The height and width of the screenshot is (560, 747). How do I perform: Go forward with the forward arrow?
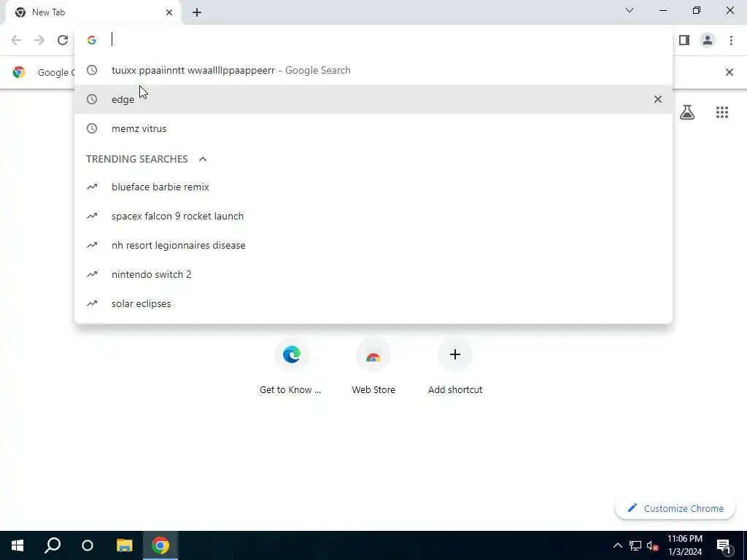click(39, 40)
